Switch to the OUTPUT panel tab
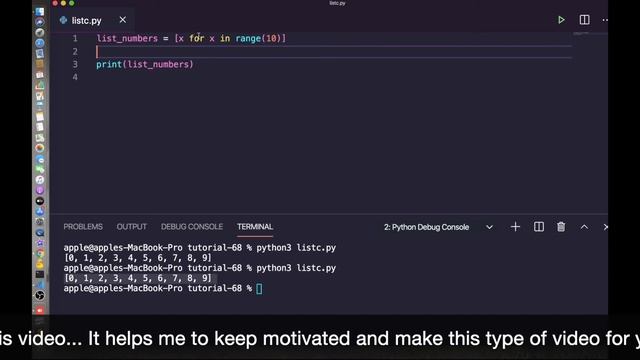The width and height of the screenshot is (640, 360). (131, 227)
